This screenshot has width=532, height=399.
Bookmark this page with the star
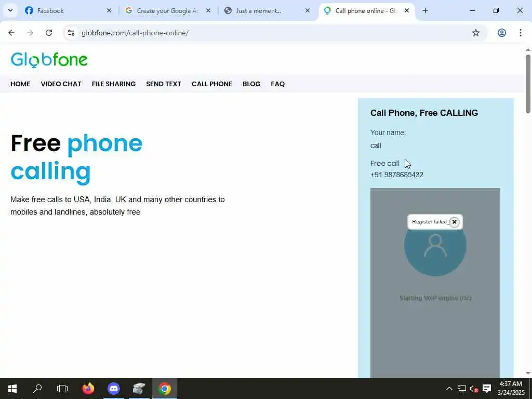click(476, 33)
